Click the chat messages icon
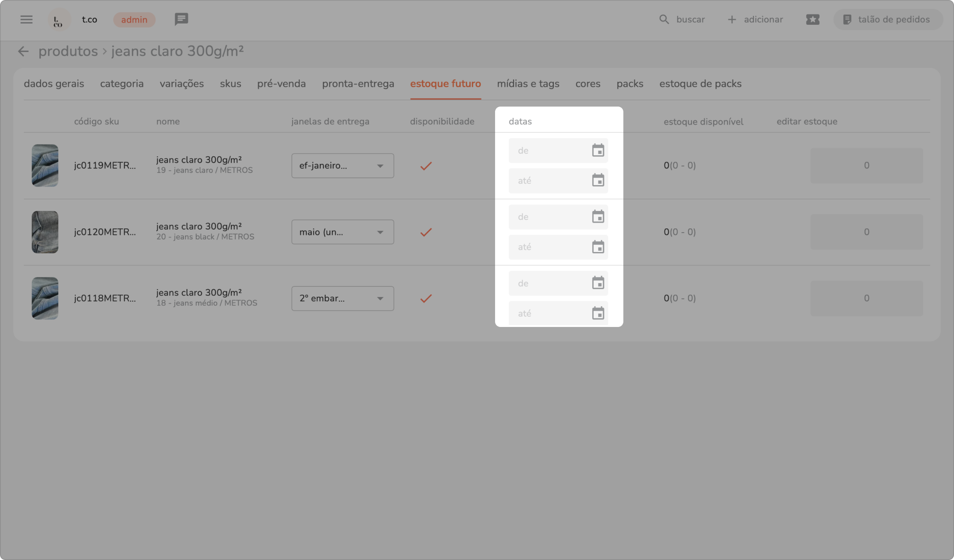 181,19
